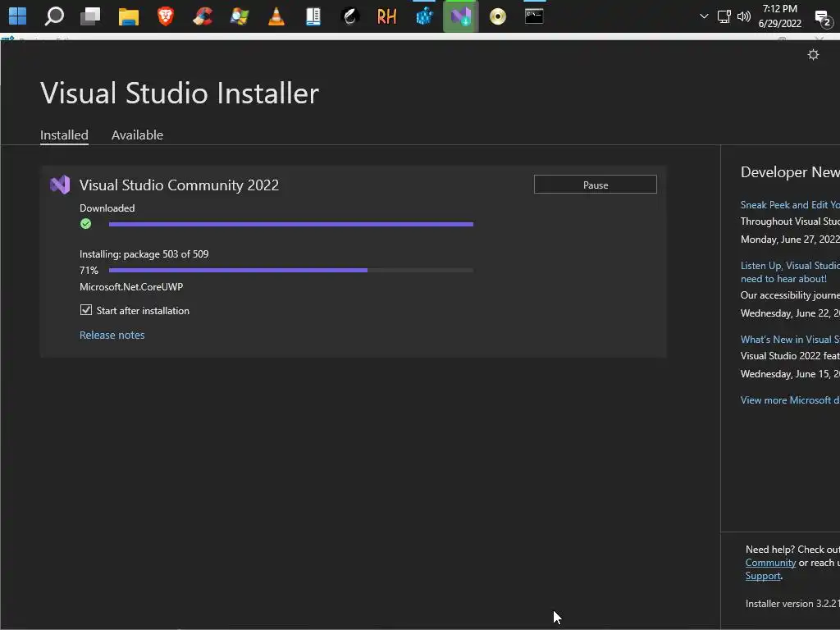
Task: Click the Visual Studio Community 2022 title
Action: pyautogui.click(x=179, y=185)
